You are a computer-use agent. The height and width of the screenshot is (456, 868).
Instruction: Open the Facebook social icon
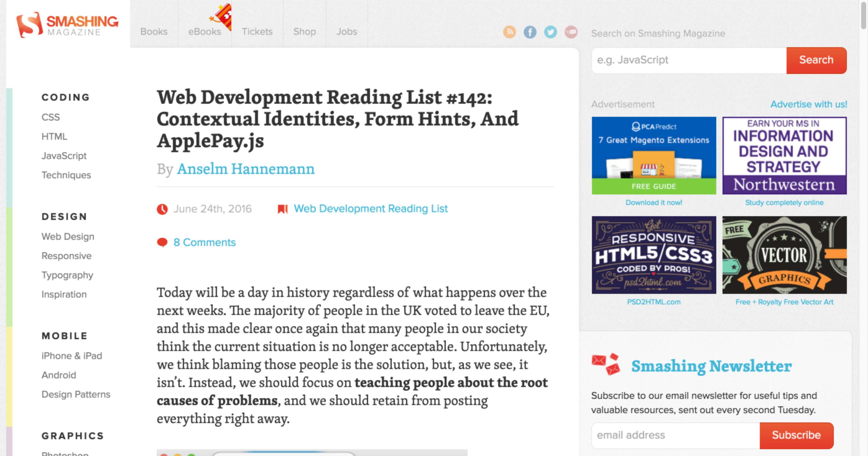pyautogui.click(x=530, y=32)
